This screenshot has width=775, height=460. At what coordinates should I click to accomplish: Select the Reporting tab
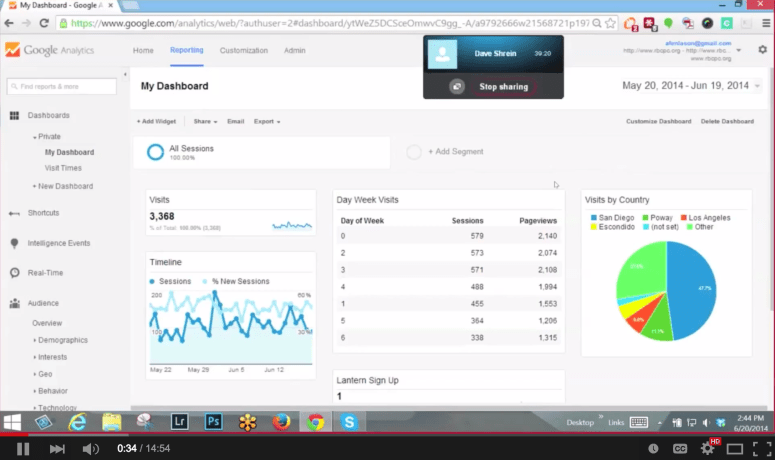pos(187,50)
